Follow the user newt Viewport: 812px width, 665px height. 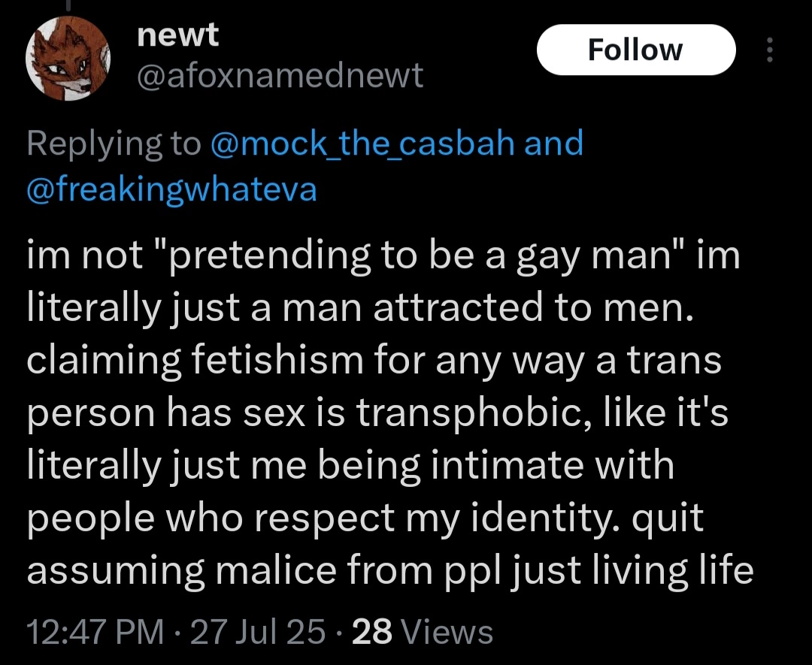(636, 50)
